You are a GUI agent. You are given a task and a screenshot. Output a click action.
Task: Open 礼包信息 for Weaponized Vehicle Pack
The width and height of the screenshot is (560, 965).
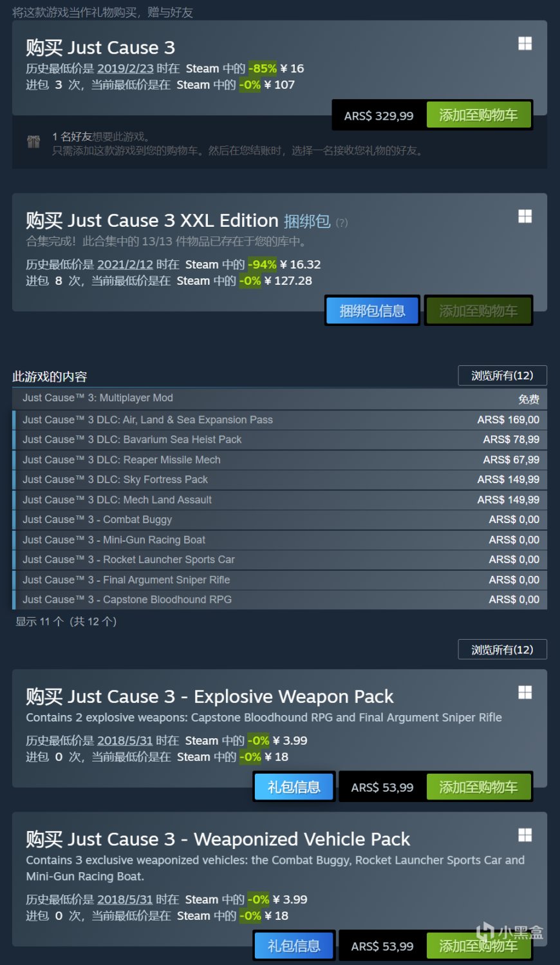coord(294,946)
